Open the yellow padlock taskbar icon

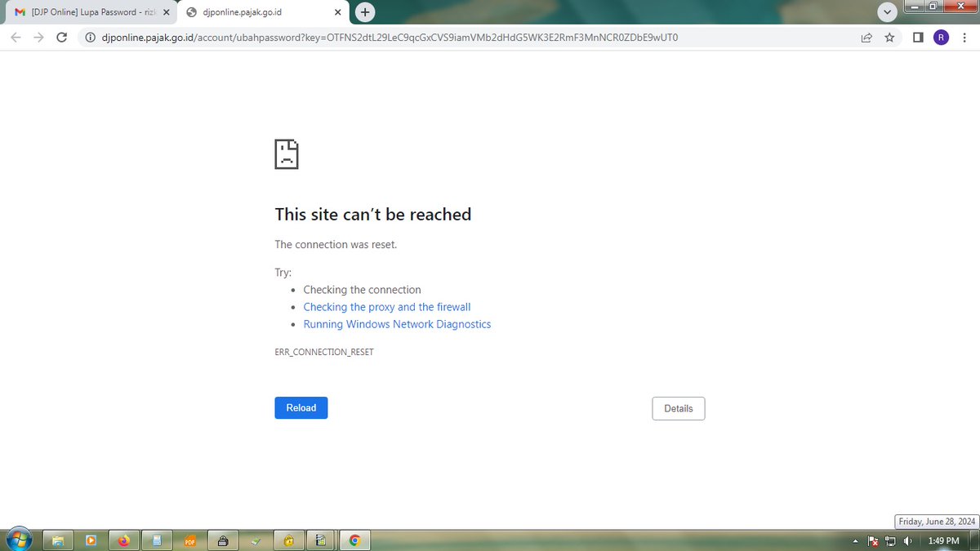coord(288,540)
